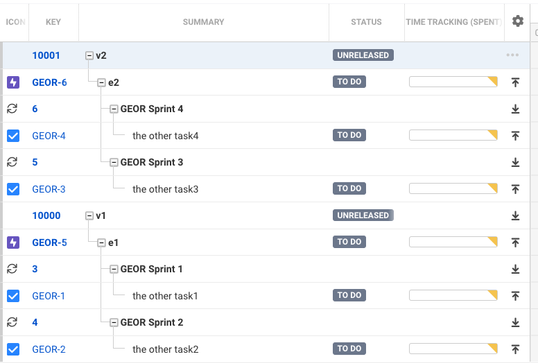Open three-dots menu on v2 row
The image size is (538, 363).
pyautogui.click(x=512, y=55)
